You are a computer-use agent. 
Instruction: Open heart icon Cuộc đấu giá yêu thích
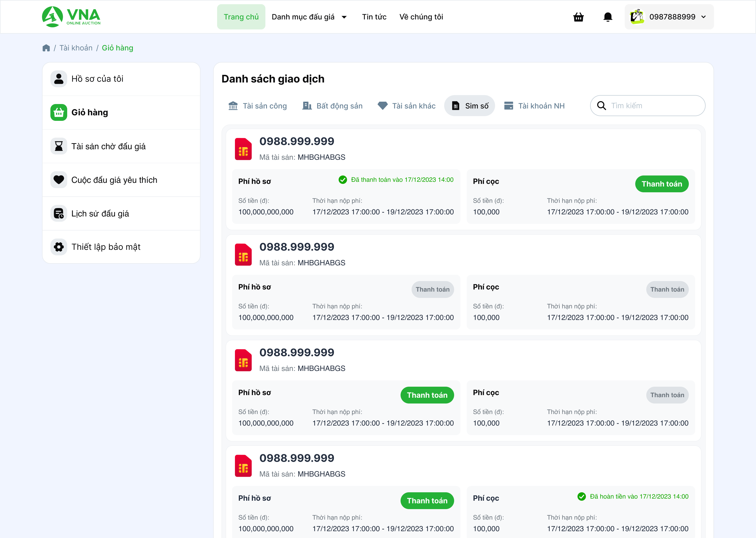coord(59,180)
